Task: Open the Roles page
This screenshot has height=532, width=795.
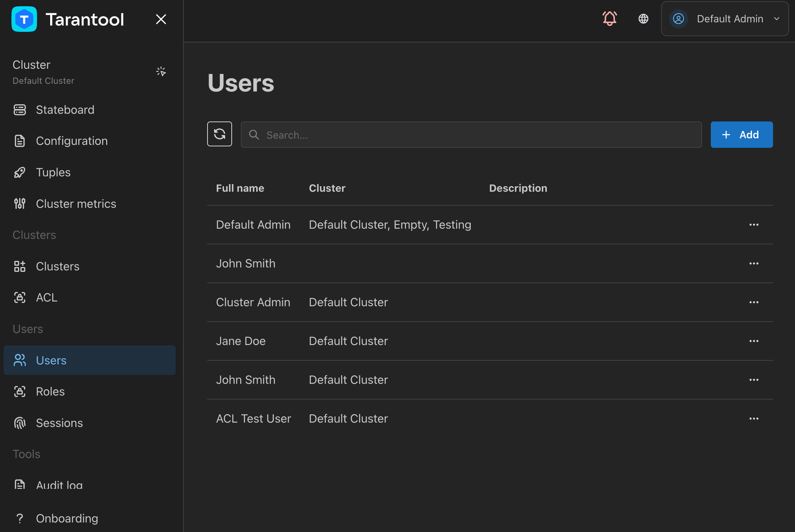Action: click(x=90, y=391)
